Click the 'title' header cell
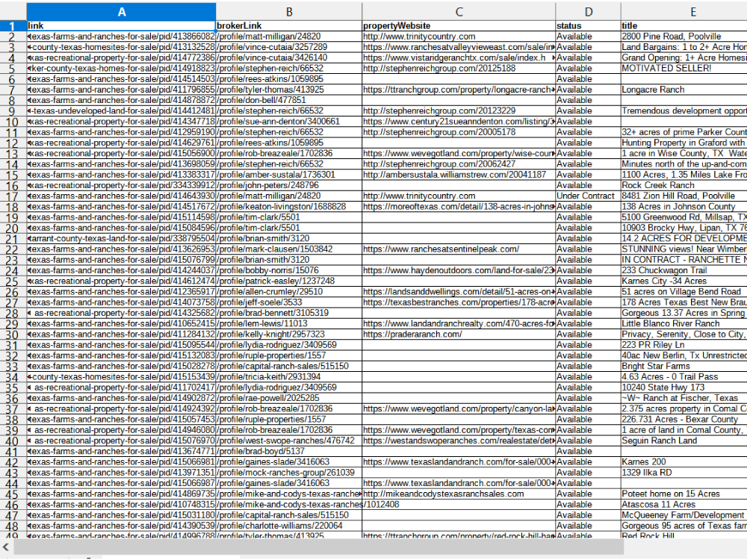 [x=684, y=25]
